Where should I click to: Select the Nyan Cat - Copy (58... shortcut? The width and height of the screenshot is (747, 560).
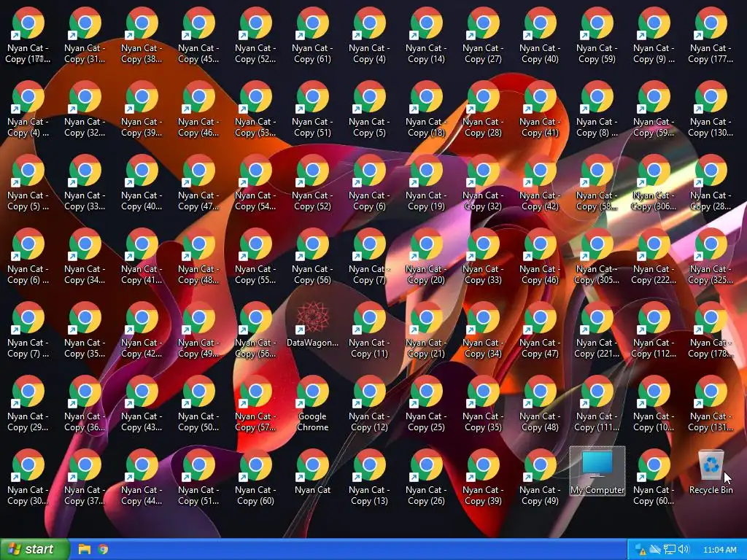(x=597, y=183)
